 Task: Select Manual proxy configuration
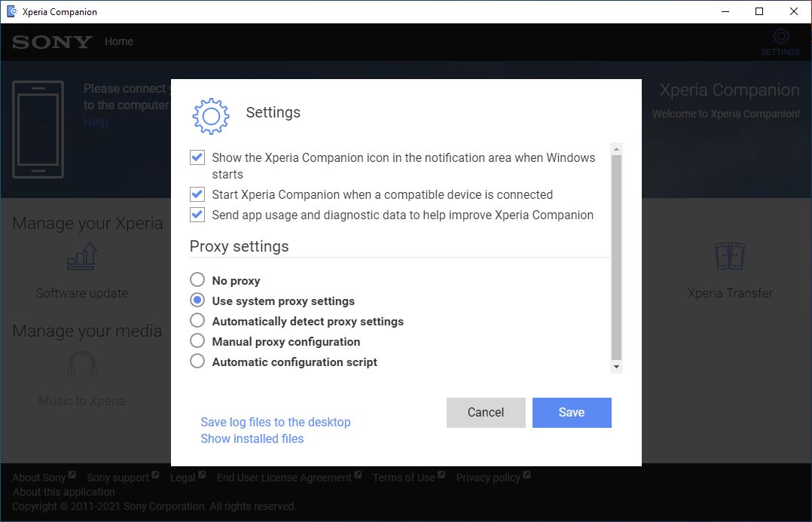pos(197,340)
